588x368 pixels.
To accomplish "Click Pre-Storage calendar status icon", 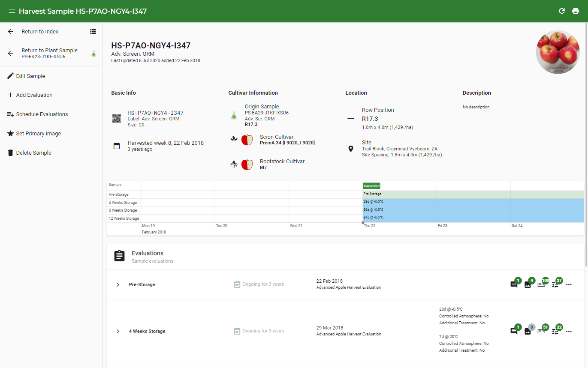I will tap(237, 284).
